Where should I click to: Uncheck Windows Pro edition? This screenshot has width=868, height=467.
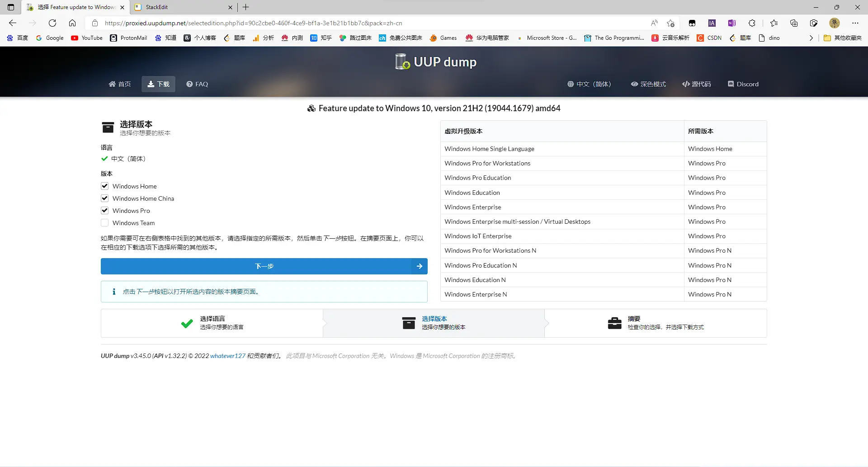105,211
